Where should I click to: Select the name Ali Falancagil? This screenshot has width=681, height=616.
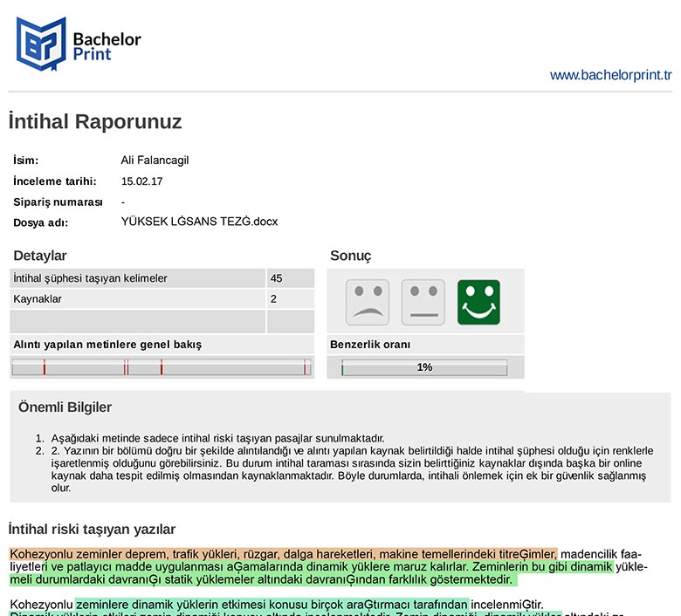pyautogui.click(x=155, y=161)
